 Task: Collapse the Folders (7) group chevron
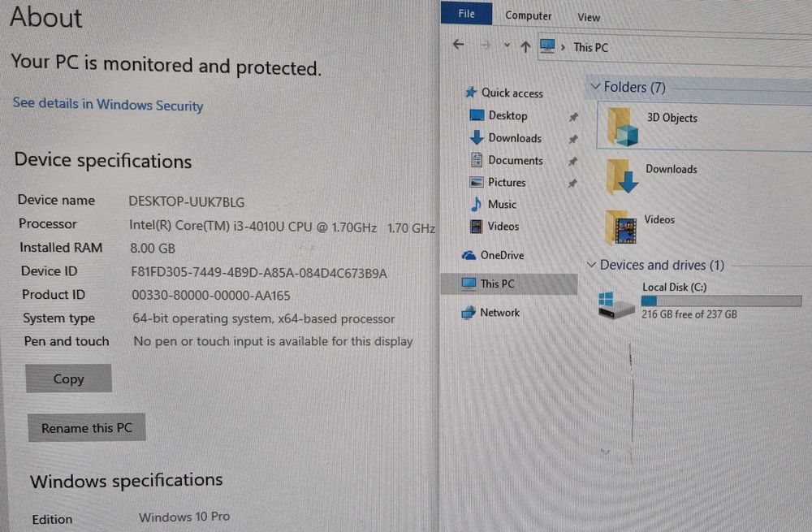(595, 86)
